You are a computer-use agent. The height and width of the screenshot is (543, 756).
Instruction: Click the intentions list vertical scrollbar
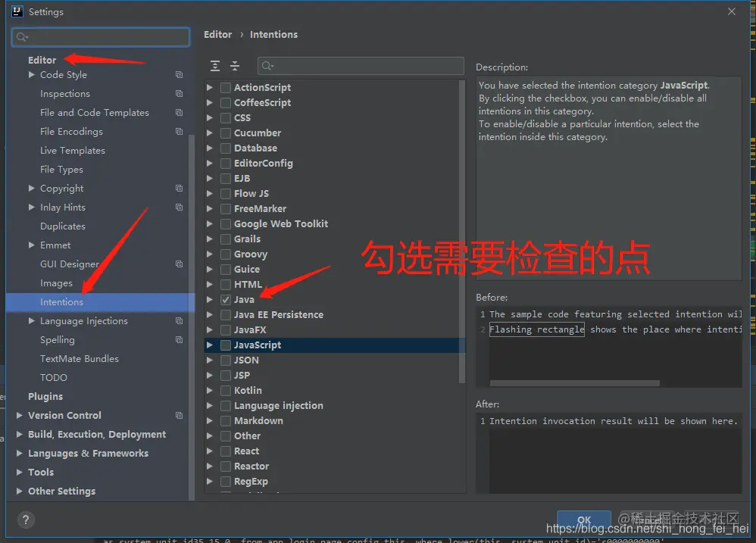point(462,231)
